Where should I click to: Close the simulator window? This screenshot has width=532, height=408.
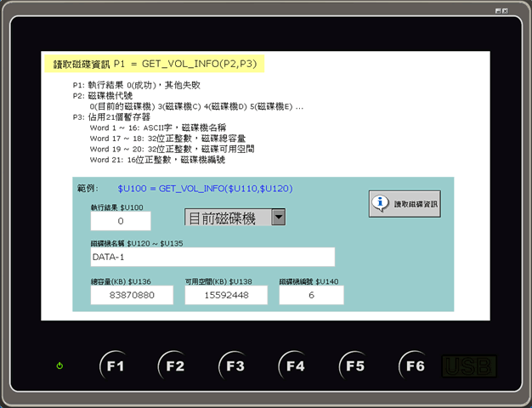506,10
